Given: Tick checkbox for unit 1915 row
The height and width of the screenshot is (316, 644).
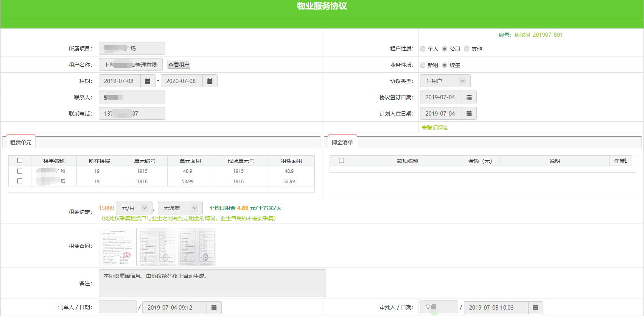Looking at the screenshot, I should 20,171.
